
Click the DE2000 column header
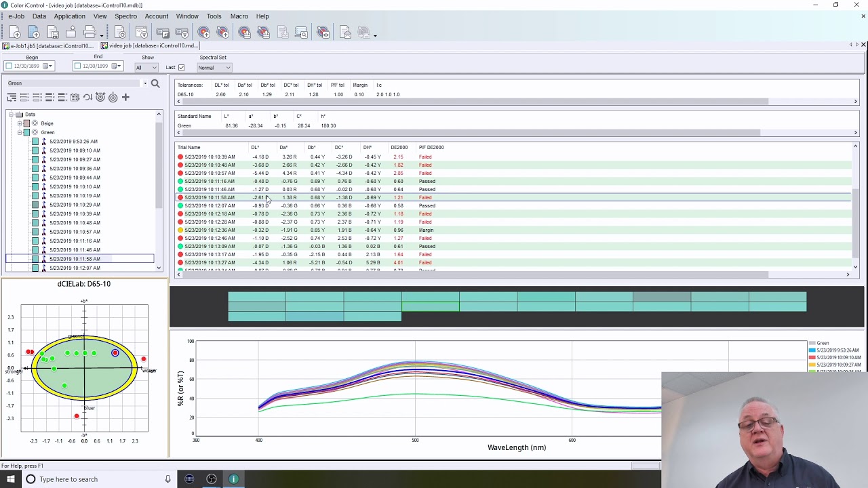coord(399,147)
